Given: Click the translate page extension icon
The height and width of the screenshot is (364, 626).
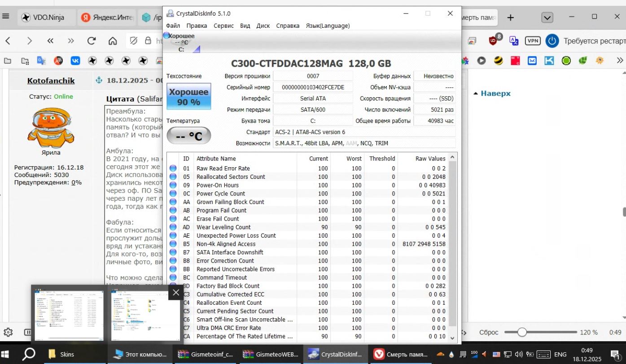Looking at the screenshot, I should (x=514, y=41).
